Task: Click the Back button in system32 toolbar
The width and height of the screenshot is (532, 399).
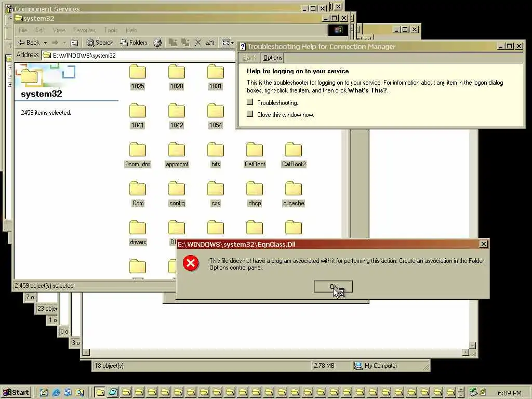Action: (29, 43)
